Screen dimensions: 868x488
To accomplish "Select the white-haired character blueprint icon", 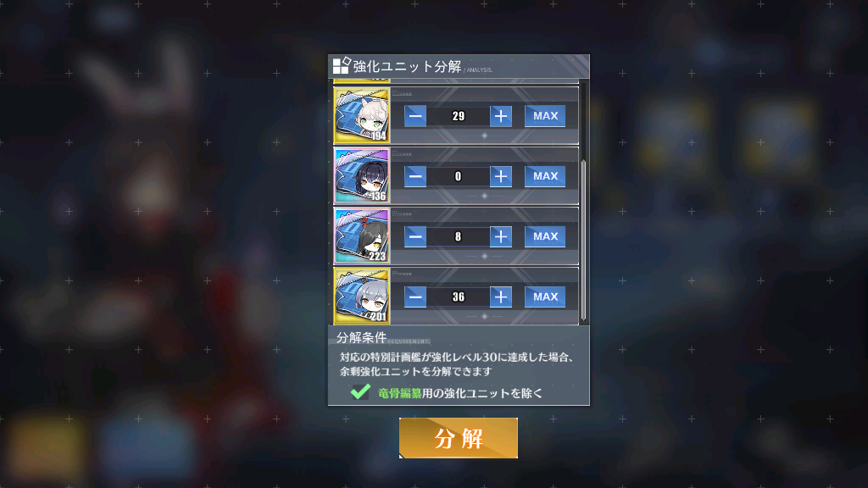I will point(362,115).
